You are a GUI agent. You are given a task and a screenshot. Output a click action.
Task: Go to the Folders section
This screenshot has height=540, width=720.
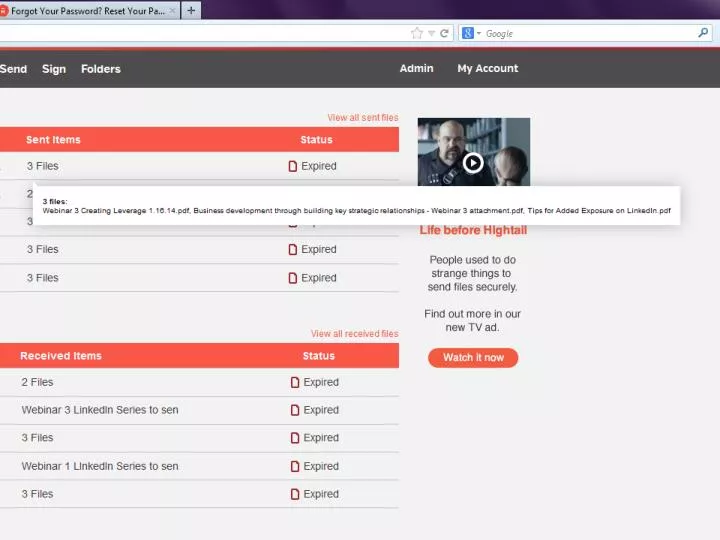click(101, 69)
